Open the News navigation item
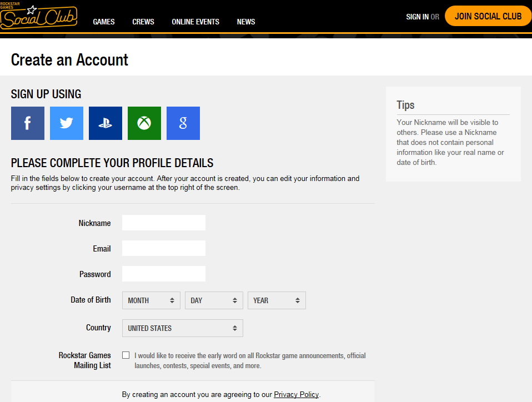 [x=246, y=22]
